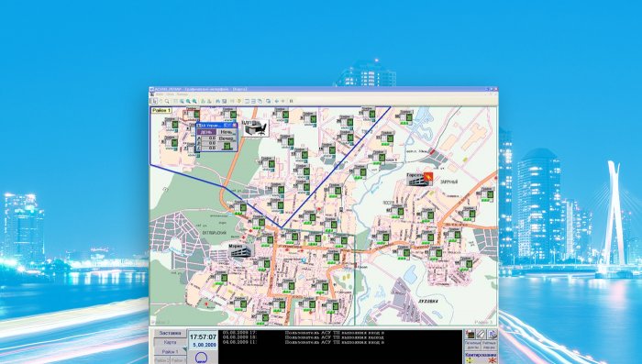Click the Район 3 label at map corner

(x=484, y=322)
